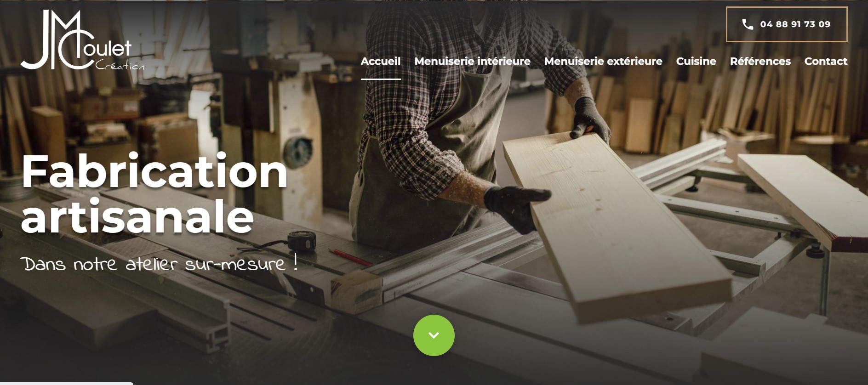Click the "Création" script text in logo
This screenshot has height=385, width=868.
(120, 66)
